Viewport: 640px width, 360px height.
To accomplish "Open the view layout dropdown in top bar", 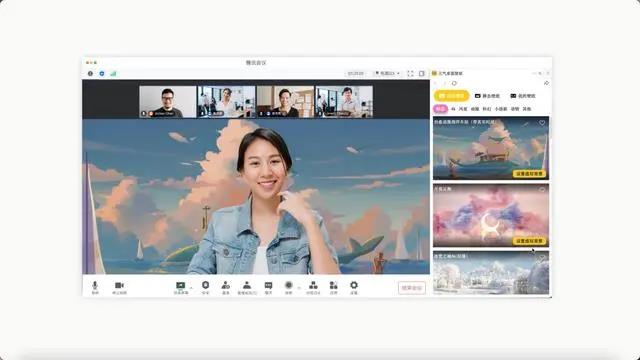I will pyautogui.click(x=387, y=73).
